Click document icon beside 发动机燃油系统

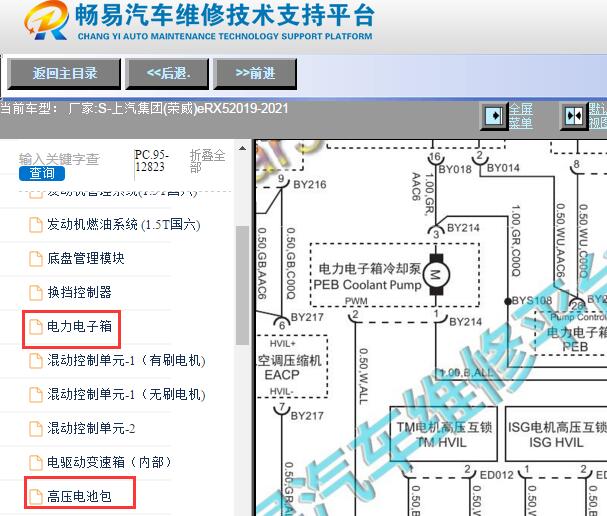coord(36,225)
